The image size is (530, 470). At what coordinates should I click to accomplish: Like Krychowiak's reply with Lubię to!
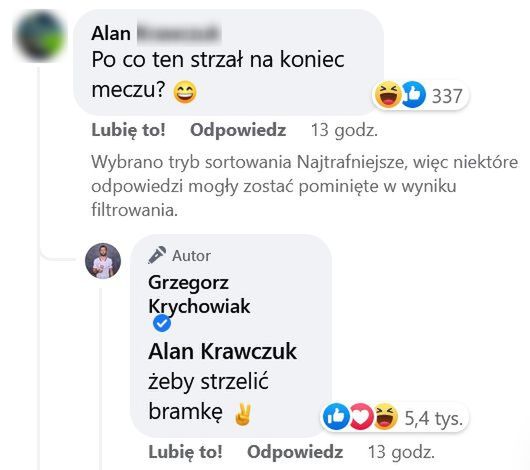point(186,452)
